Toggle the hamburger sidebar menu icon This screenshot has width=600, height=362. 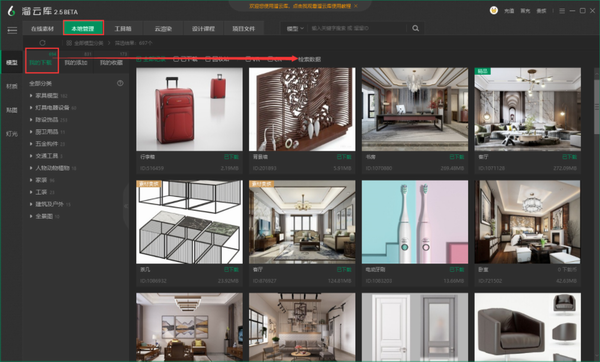[x=12, y=30]
